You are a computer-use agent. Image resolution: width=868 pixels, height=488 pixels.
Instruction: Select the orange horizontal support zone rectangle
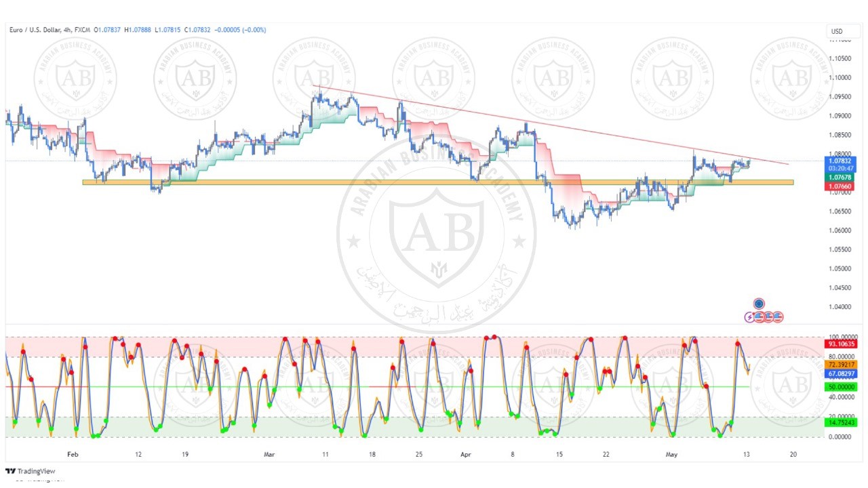click(x=437, y=182)
